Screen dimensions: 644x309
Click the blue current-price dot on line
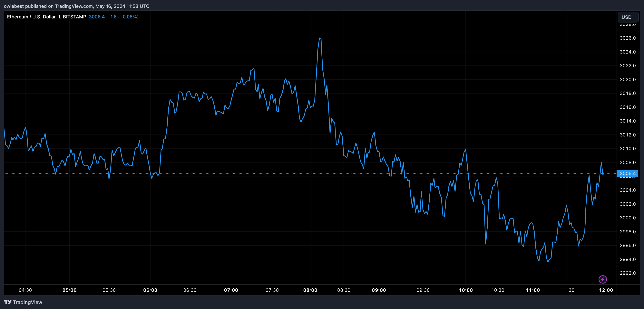pyautogui.click(x=603, y=173)
